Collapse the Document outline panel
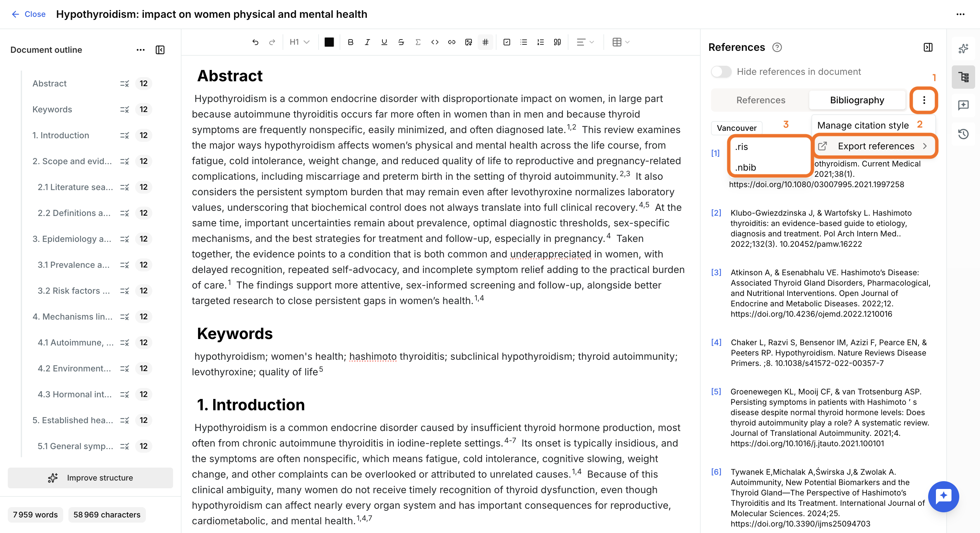Screen dimensions: 980x533 coord(160,50)
